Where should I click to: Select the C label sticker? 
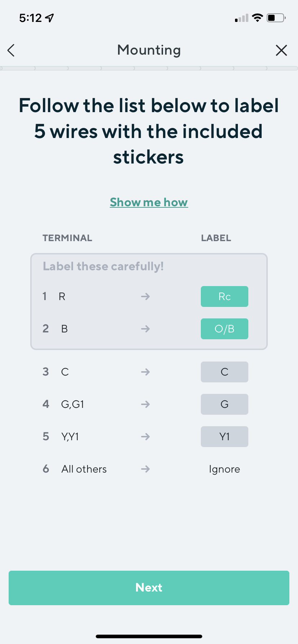point(224,372)
